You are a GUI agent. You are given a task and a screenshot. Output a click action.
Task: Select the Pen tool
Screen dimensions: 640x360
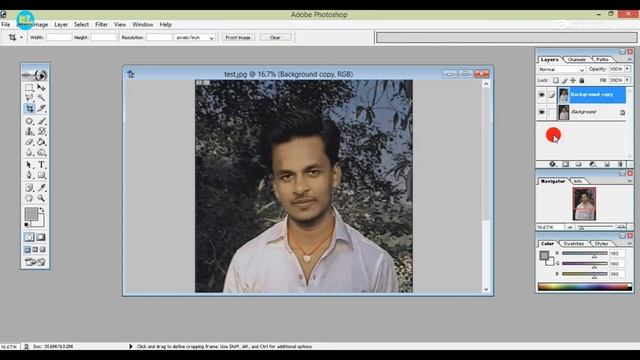(x=29, y=175)
